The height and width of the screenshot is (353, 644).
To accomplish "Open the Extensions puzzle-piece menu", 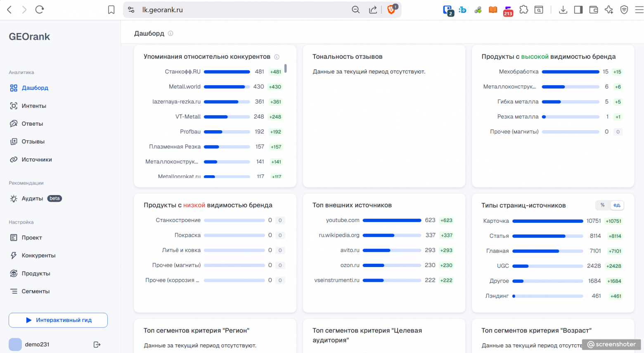I will pyautogui.click(x=523, y=10).
